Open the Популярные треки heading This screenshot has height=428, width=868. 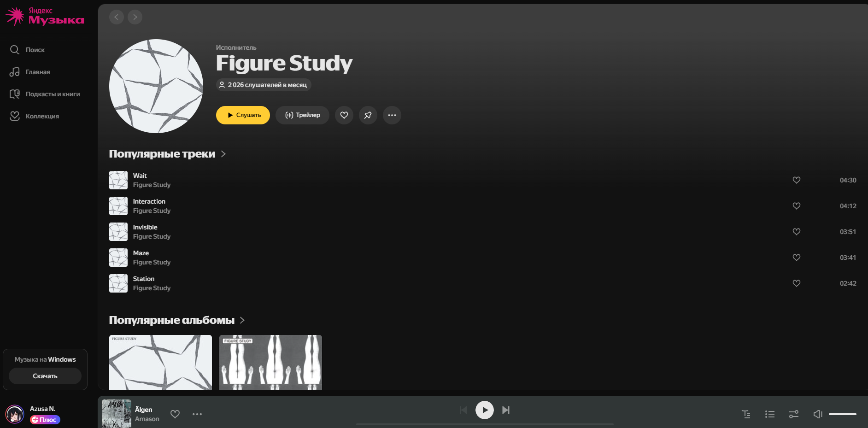tap(162, 154)
